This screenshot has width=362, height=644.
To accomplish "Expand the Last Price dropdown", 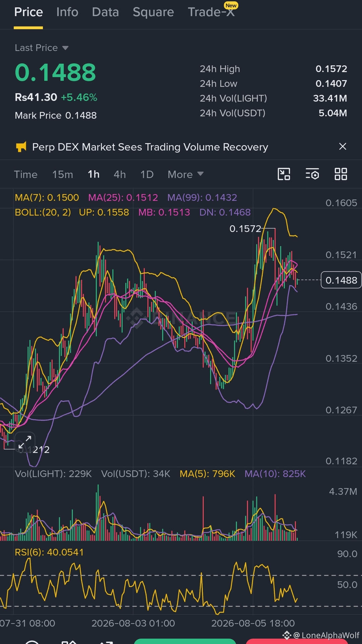I will pyautogui.click(x=42, y=48).
